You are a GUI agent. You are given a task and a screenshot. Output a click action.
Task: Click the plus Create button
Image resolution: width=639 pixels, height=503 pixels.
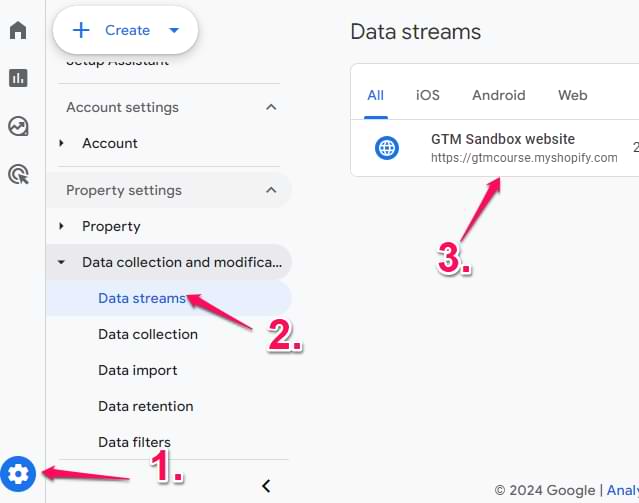[125, 30]
